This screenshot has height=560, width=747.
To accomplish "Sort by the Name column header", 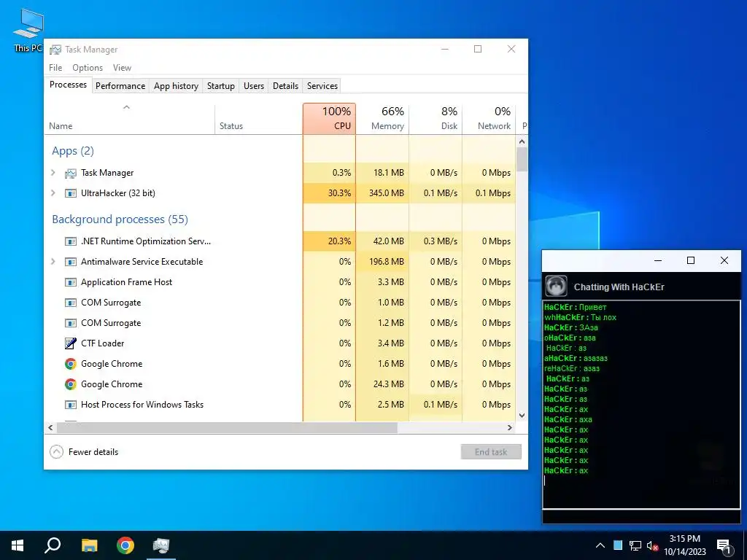I will point(129,119).
